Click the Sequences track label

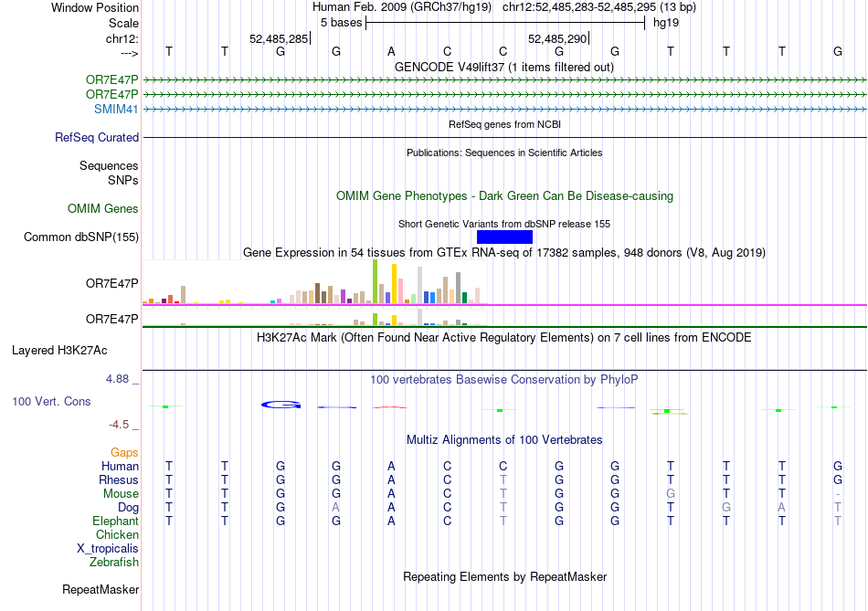[x=109, y=165]
